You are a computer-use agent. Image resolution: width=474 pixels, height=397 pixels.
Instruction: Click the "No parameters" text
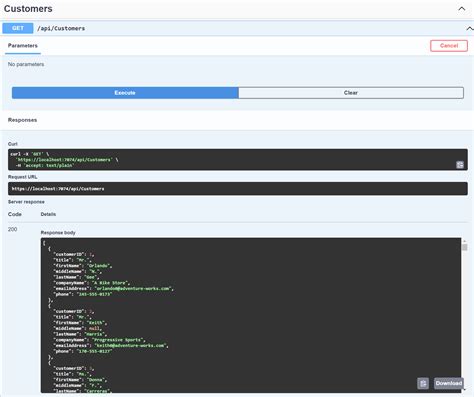[26, 64]
